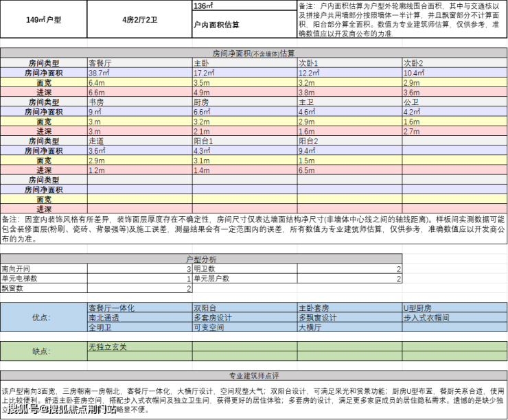Click the '3.8m' depth cell
508x420 pixels.
(350, 92)
